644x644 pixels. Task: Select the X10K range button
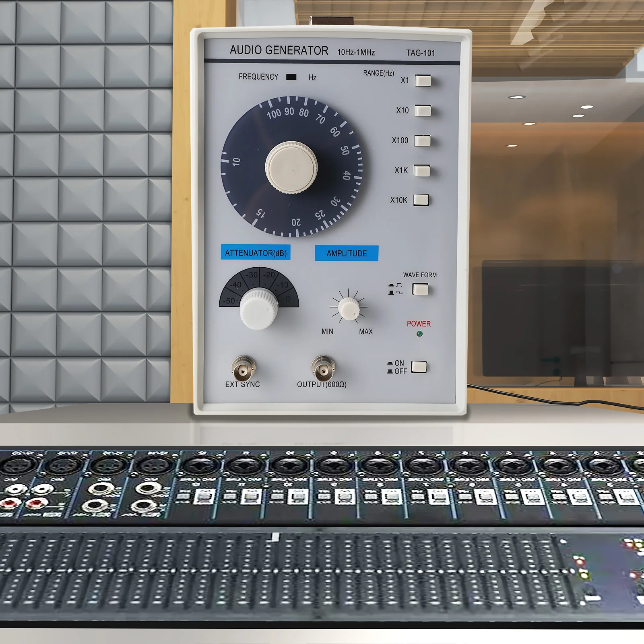coord(421,200)
